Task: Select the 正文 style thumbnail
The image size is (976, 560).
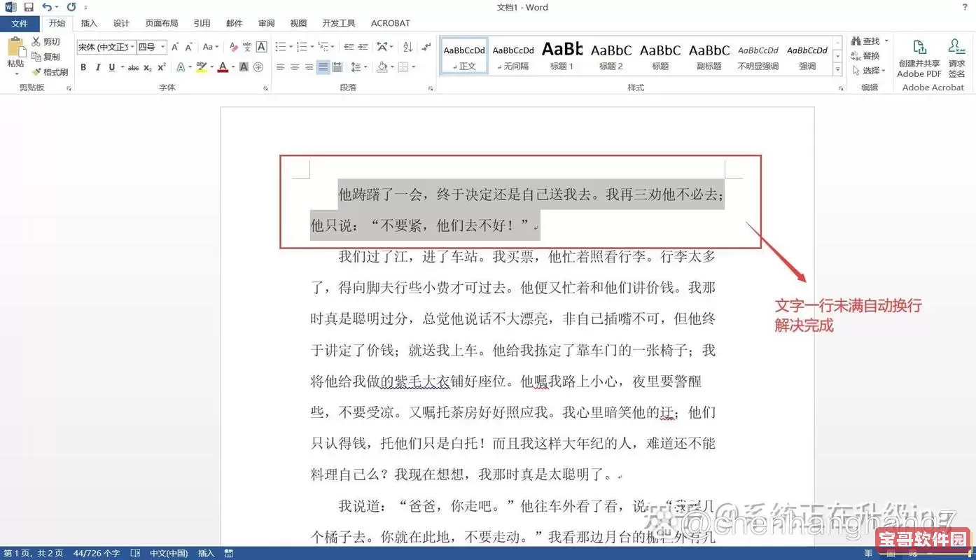Action: click(464, 56)
